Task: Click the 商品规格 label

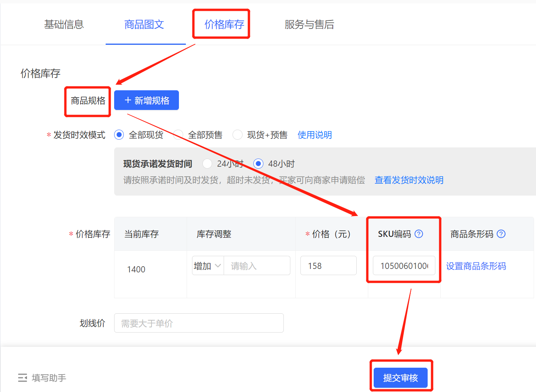Action: (x=88, y=101)
